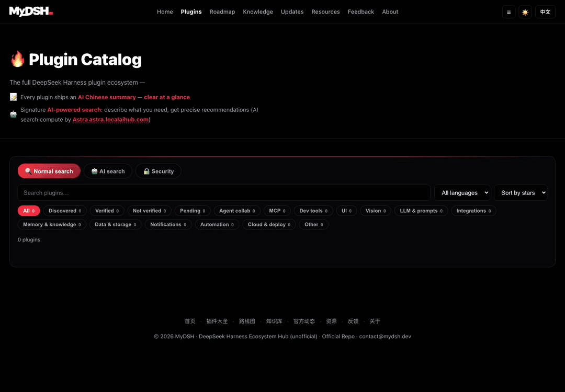
Task: Click the footer 官方动态 link
Action: (x=304, y=321)
